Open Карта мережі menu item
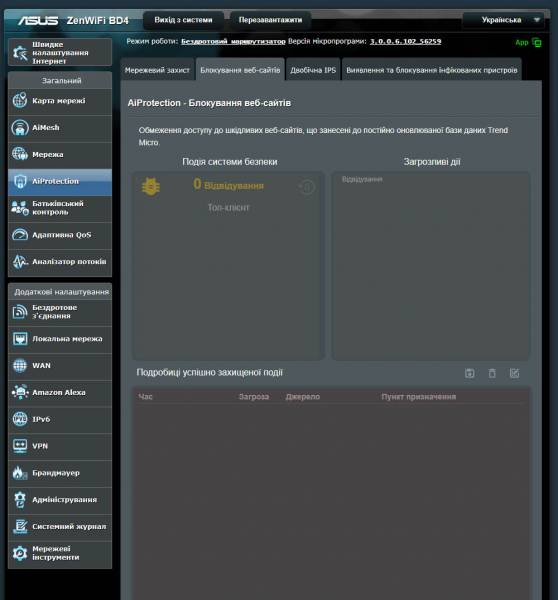Image resolution: width=558 pixels, height=600 pixels. click(x=60, y=101)
